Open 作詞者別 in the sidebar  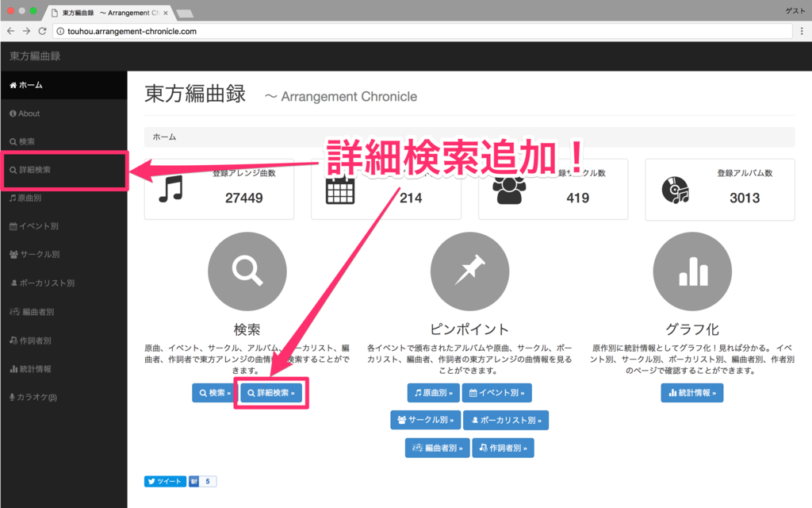63,341
